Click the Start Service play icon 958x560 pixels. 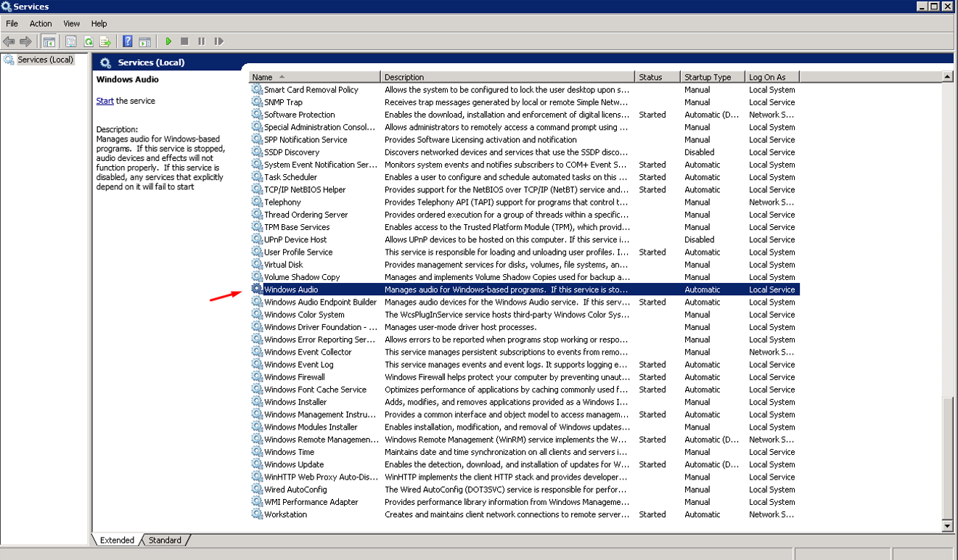tap(168, 41)
